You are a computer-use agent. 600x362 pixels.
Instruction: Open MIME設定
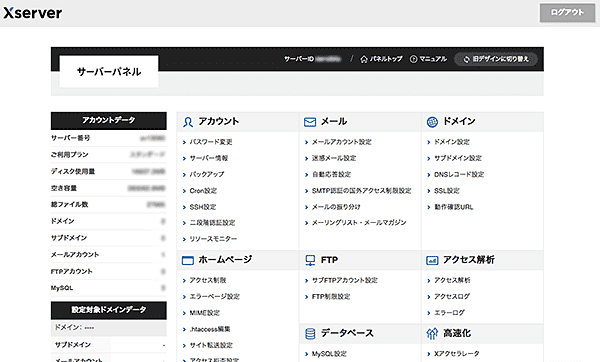[x=205, y=313]
